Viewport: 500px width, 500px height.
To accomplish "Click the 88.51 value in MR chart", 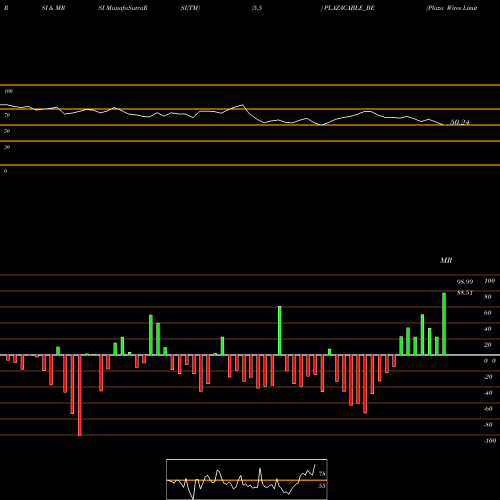I will point(465,293).
